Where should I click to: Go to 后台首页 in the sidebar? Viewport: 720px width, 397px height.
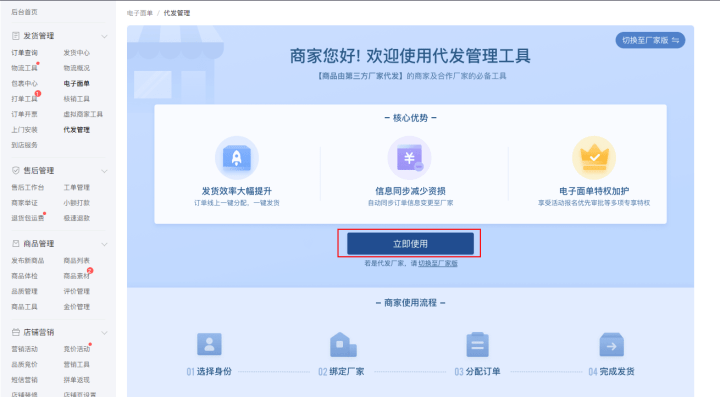point(24,12)
